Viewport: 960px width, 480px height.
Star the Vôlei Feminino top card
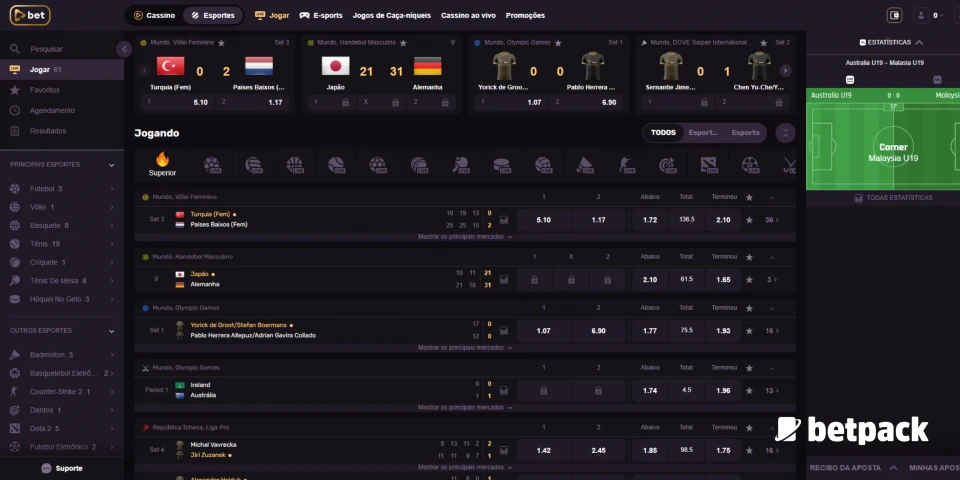click(x=221, y=43)
